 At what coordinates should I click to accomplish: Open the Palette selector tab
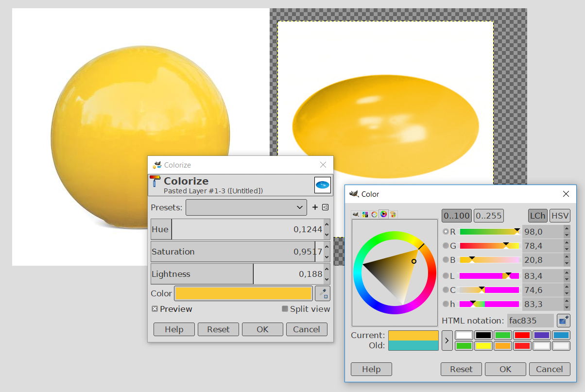point(393,214)
